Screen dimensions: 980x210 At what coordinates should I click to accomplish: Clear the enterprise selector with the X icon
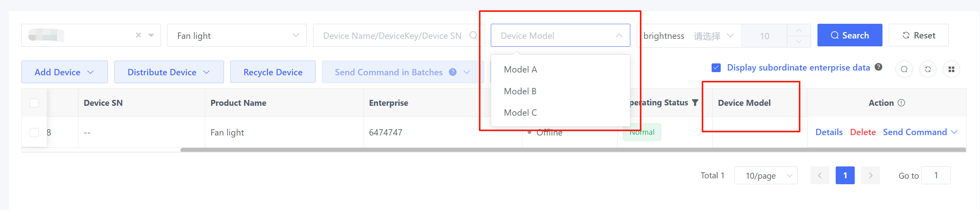point(138,35)
